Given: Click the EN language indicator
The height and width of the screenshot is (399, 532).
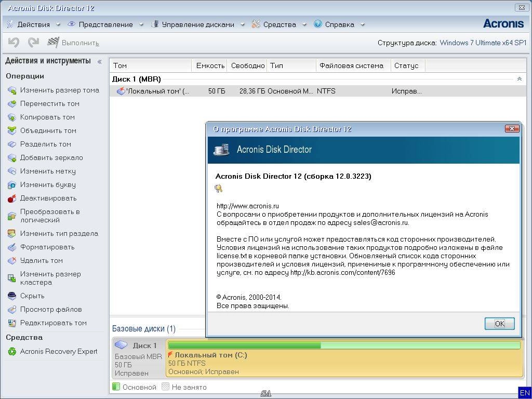Looking at the screenshot, I should pyautogui.click(x=525, y=393).
